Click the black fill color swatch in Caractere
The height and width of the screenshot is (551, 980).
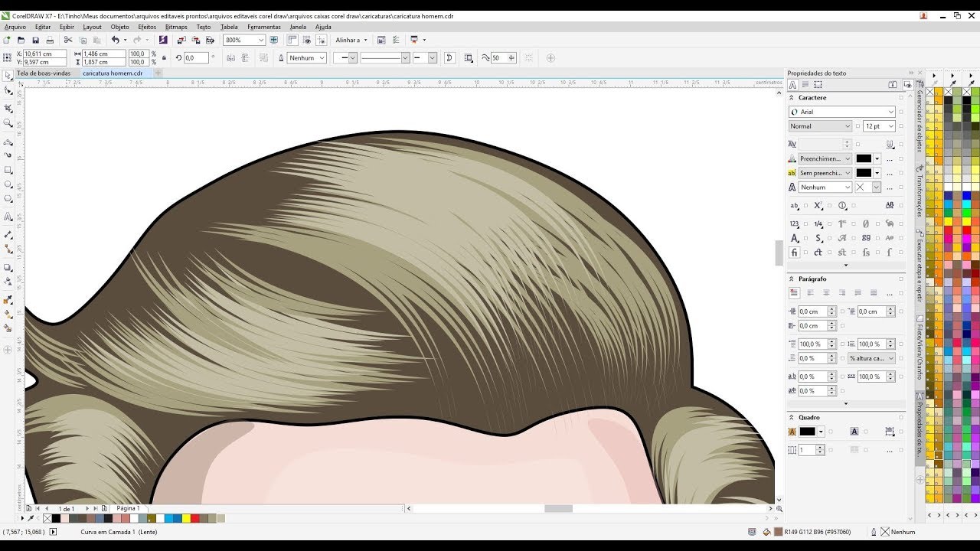point(864,158)
